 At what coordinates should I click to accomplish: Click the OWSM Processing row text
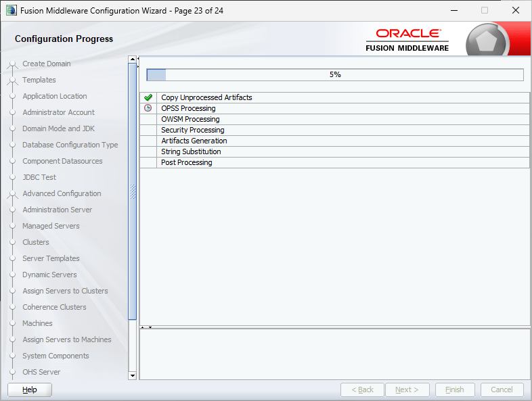190,119
